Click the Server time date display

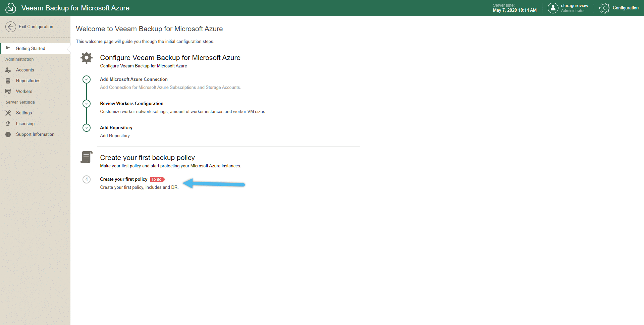pyautogui.click(x=515, y=10)
